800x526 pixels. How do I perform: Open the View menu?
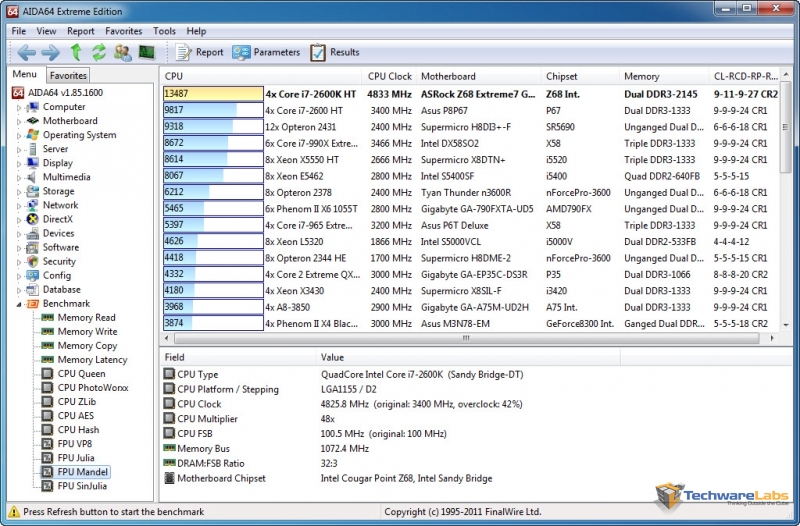(x=46, y=31)
